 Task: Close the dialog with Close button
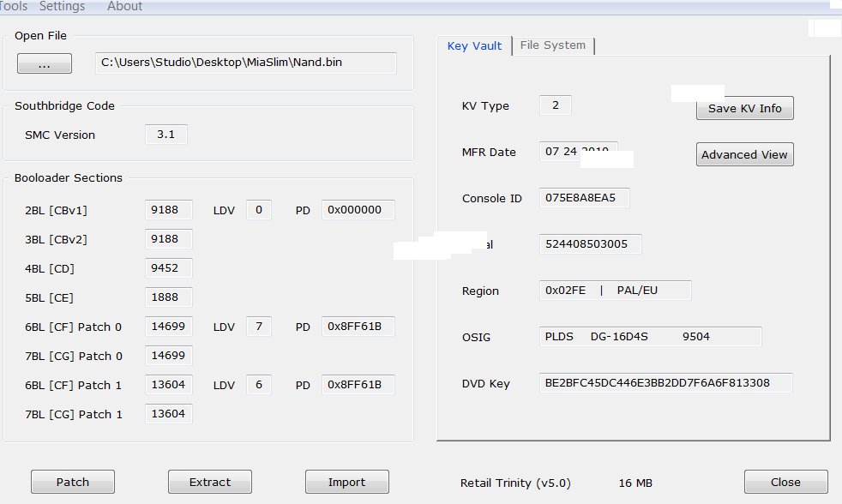[x=785, y=482]
